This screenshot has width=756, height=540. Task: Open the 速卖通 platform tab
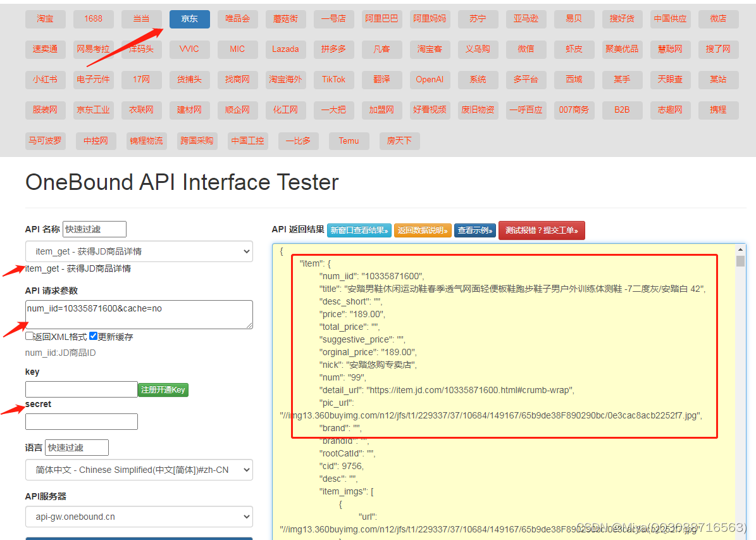46,49
